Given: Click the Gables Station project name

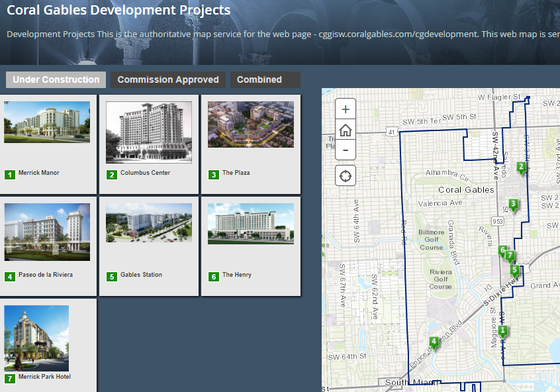Looking at the screenshot, I should click(x=141, y=275).
